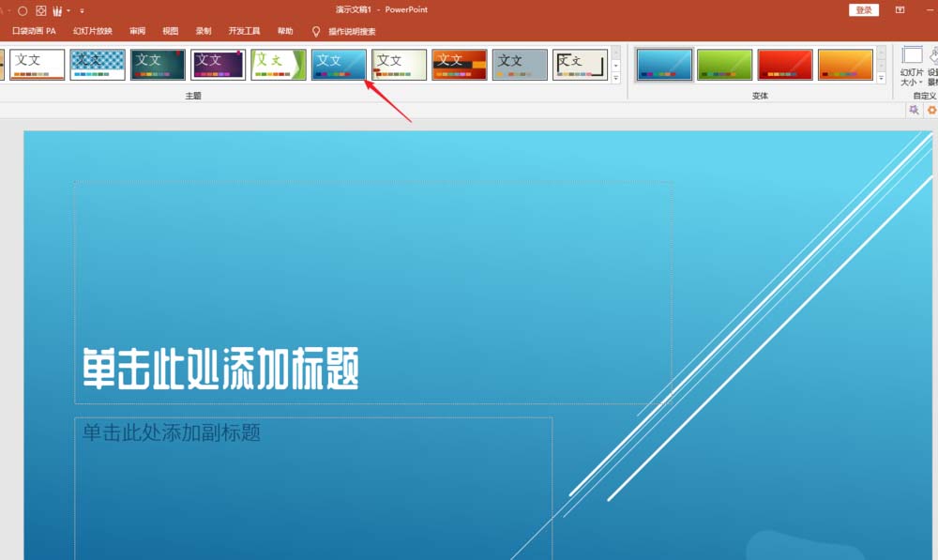The image size is (938, 560).
Task: Open the 录制 tab
Action: pos(204,31)
